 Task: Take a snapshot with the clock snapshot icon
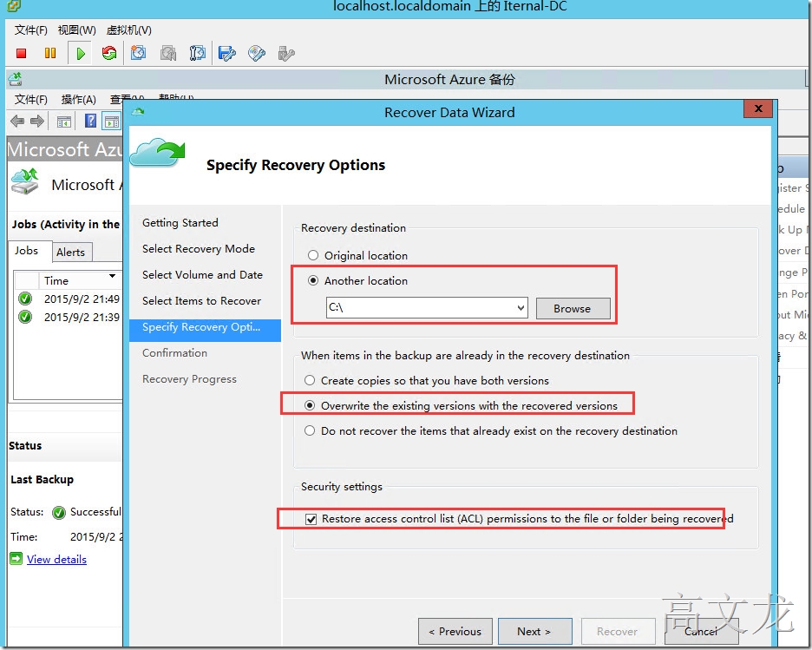pos(138,53)
